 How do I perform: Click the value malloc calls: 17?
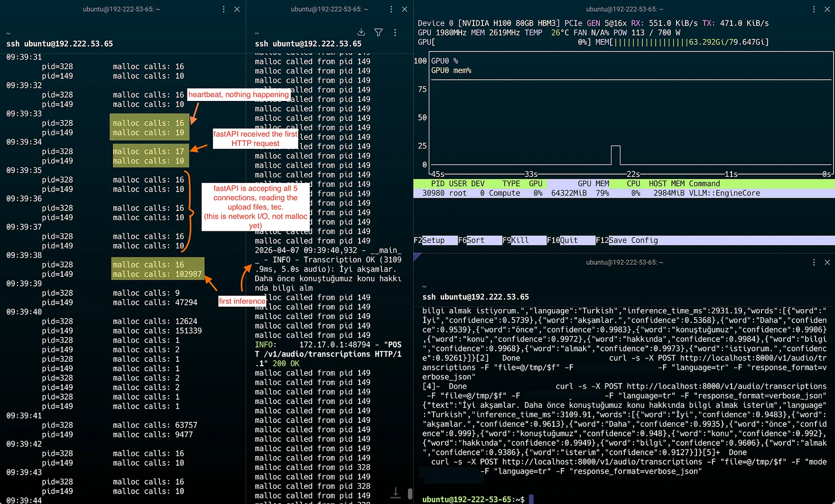click(x=148, y=152)
